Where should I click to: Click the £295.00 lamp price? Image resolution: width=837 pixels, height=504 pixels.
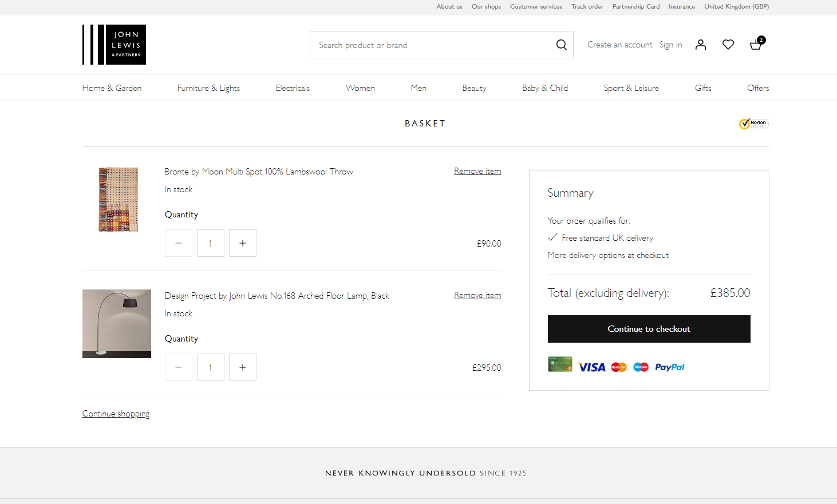[x=487, y=368]
